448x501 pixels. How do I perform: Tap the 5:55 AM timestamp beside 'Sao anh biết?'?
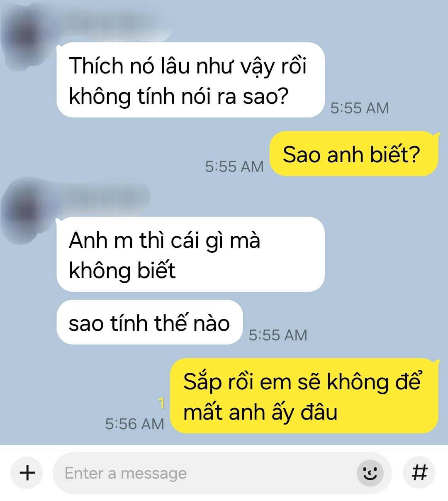point(234,166)
